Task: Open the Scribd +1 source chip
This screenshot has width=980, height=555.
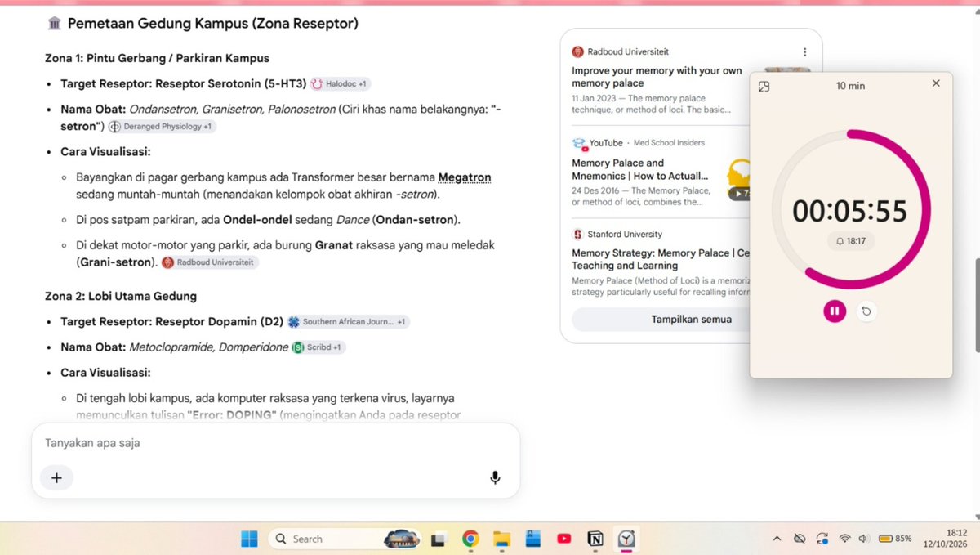Action: pos(318,347)
